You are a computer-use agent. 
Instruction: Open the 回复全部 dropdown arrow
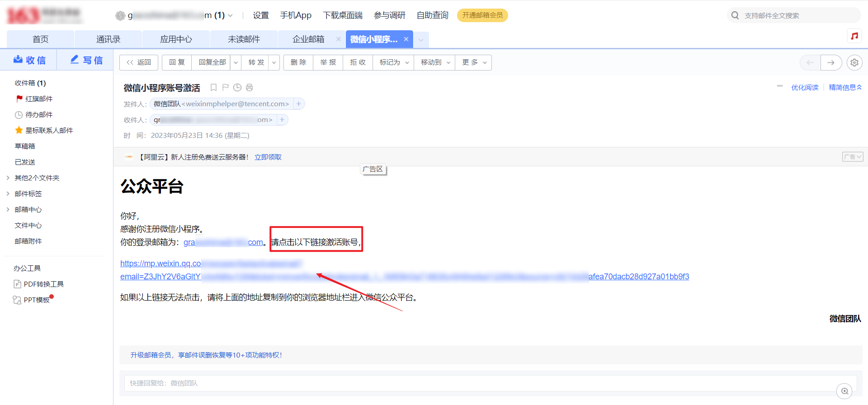tap(236, 62)
